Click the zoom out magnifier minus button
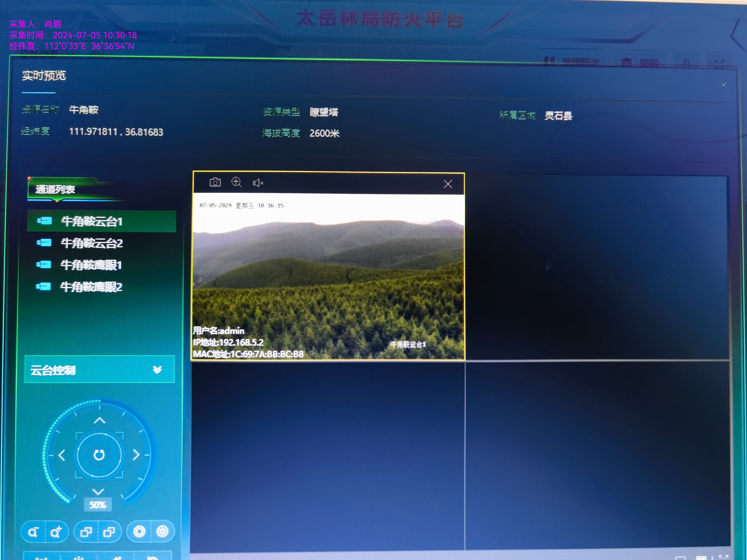 33,532
